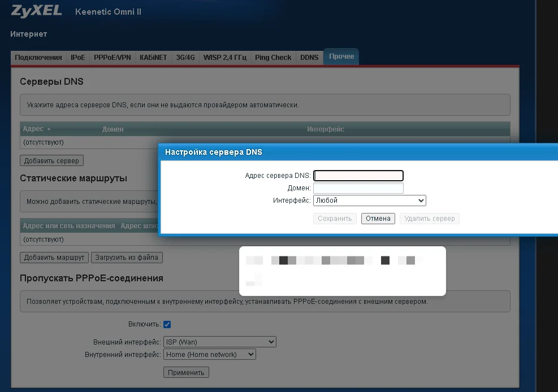This screenshot has width=558, height=392.
Task: Click the Keenetic Omni II model name
Action: click(108, 12)
